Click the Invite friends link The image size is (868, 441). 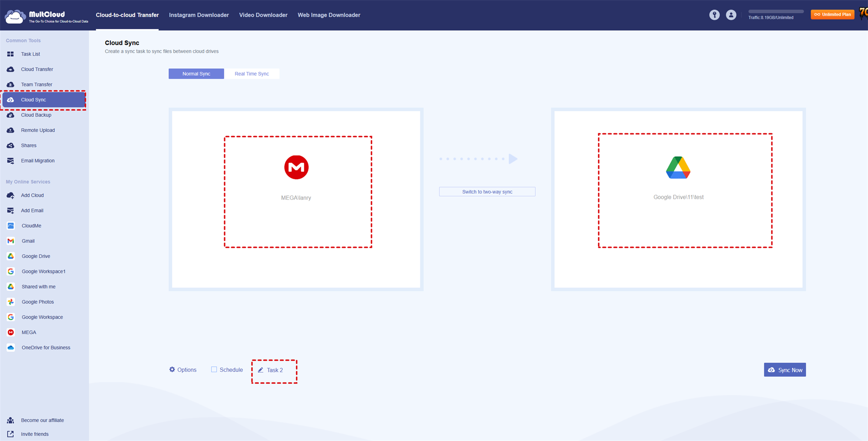tap(35, 434)
